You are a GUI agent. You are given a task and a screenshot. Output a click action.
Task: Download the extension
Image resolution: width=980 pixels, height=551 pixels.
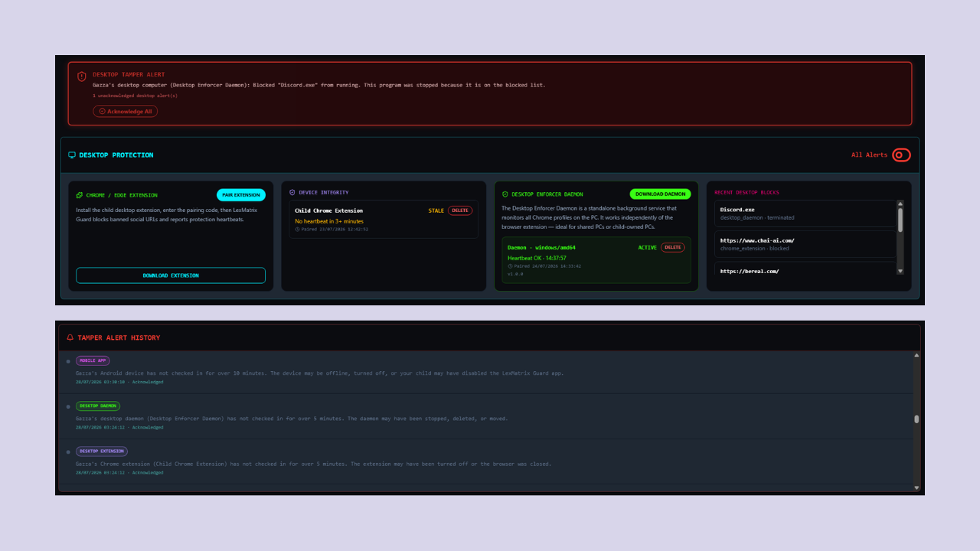point(171,275)
